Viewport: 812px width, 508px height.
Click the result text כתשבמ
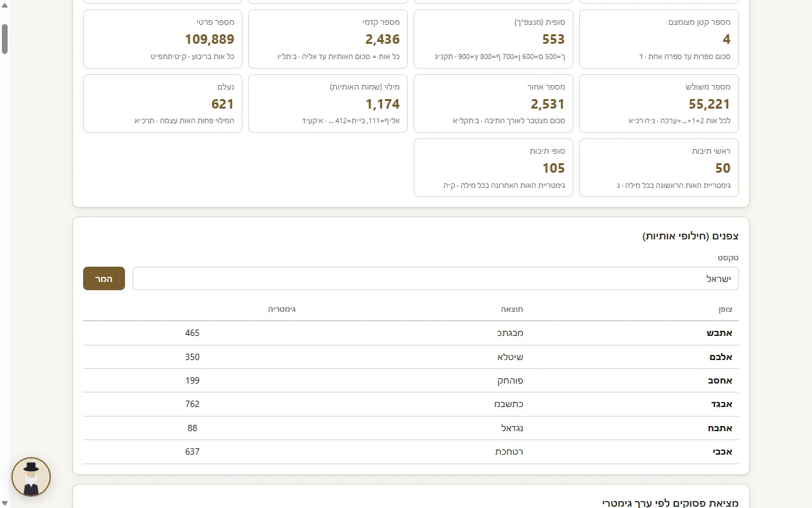click(x=509, y=404)
